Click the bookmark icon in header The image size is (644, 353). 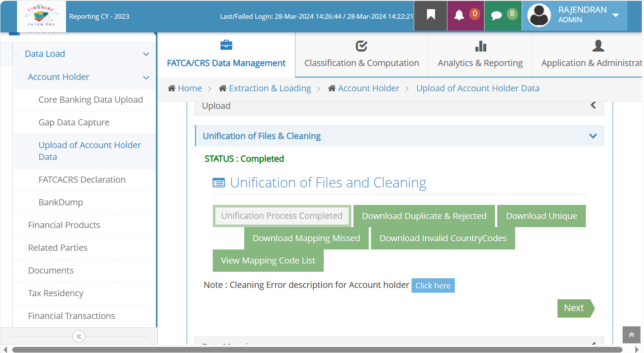click(431, 15)
